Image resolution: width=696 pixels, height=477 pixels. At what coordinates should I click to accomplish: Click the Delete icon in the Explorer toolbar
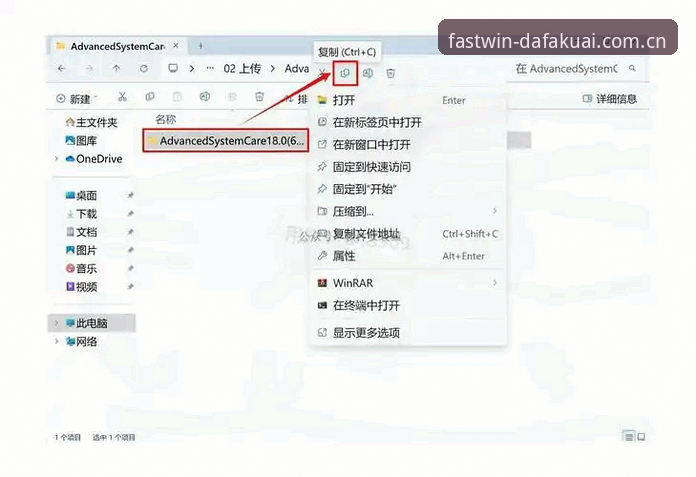[x=260, y=97]
